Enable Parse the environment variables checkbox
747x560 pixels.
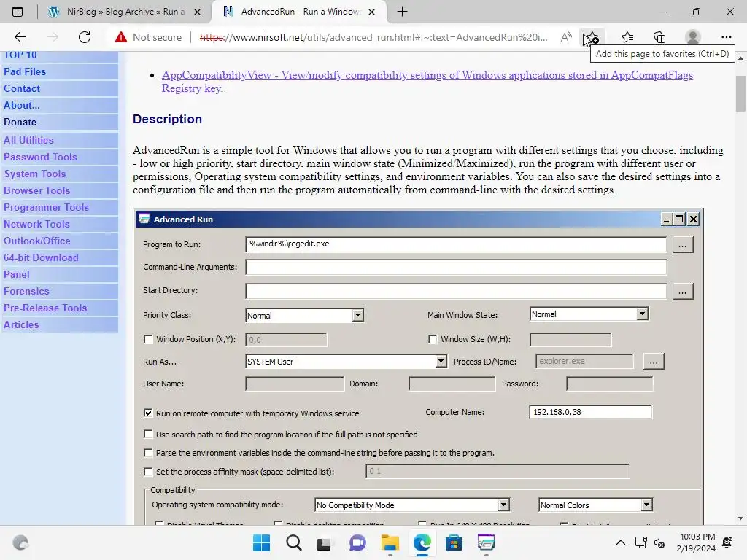coord(148,453)
